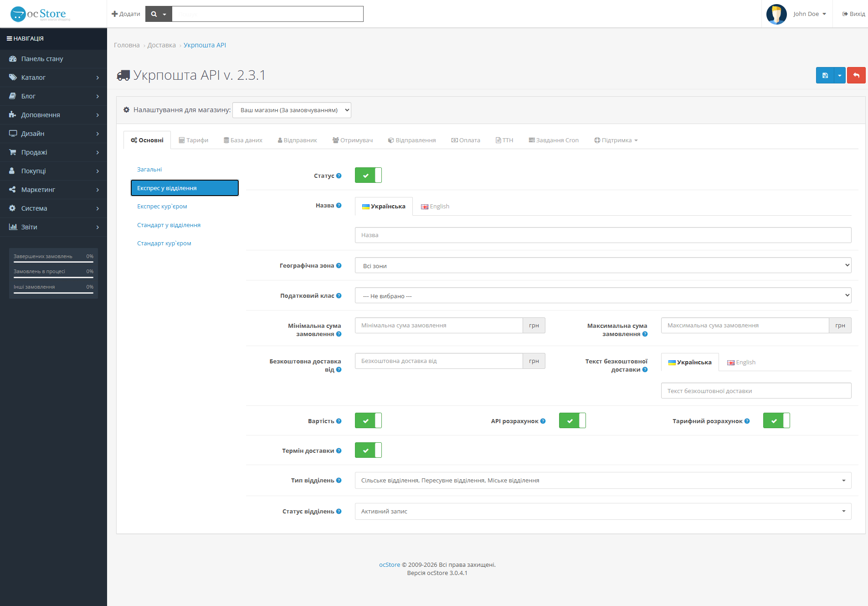The image size is (868, 606).
Task: Switch Назва language tab to English
Action: click(x=435, y=206)
